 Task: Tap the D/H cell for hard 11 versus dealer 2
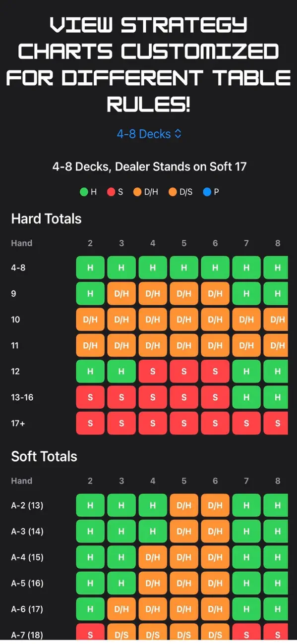click(x=90, y=345)
